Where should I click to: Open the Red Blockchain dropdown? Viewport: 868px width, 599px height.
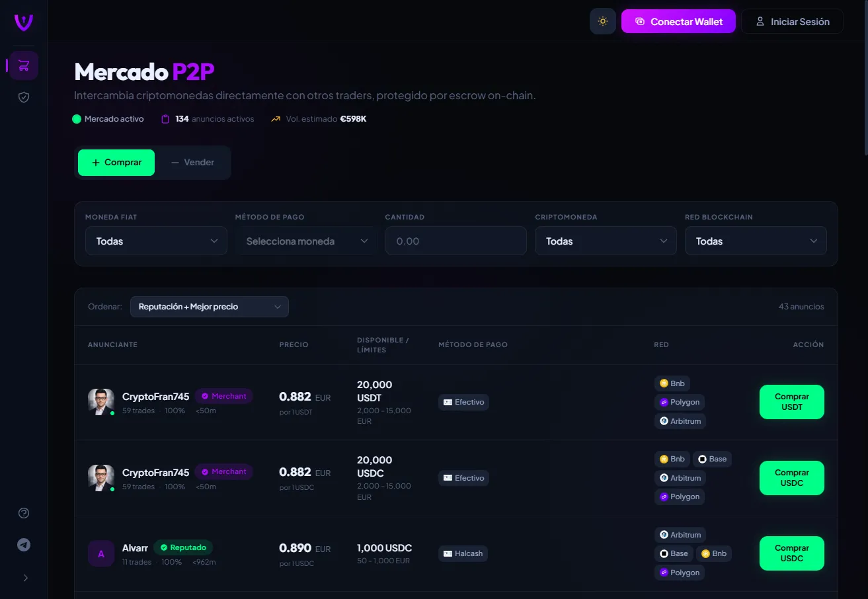pos(756,241)
